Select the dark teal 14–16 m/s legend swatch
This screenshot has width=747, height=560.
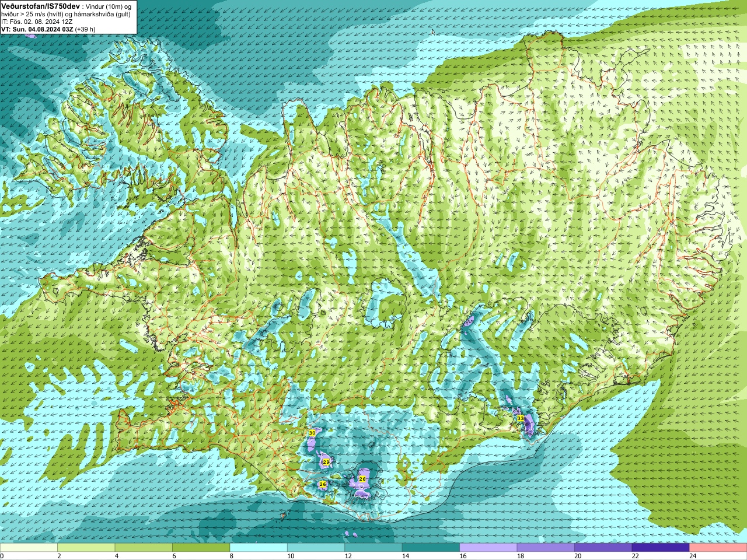pyautogui.click(x=431, y=548)
